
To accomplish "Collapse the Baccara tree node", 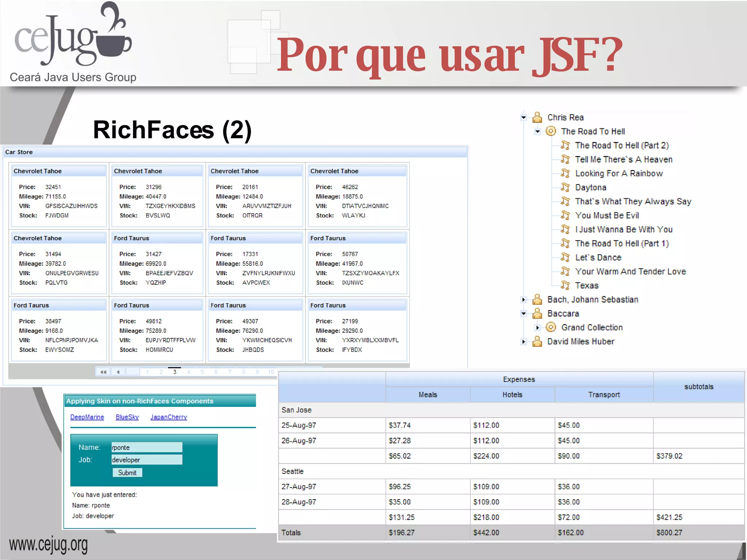I will point(523,314).
